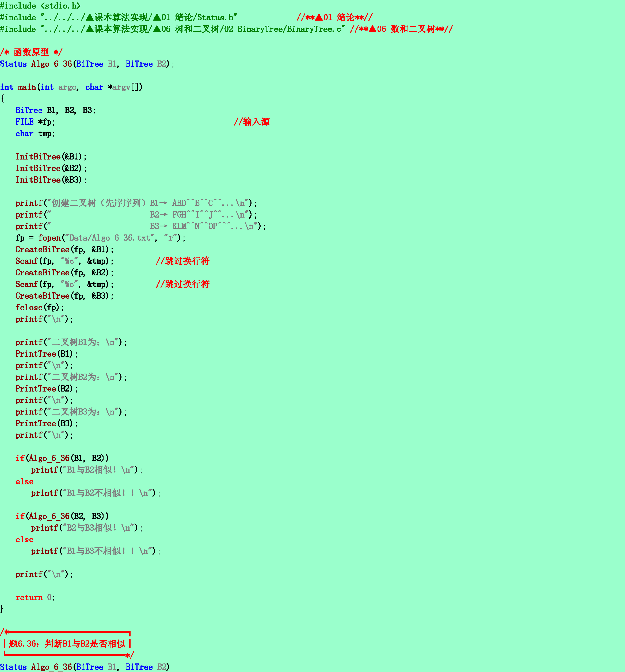This screenshot has height=672, width=625.
Task: Click the Algo_6_36 function prototype line
Action: coord(87,64)
